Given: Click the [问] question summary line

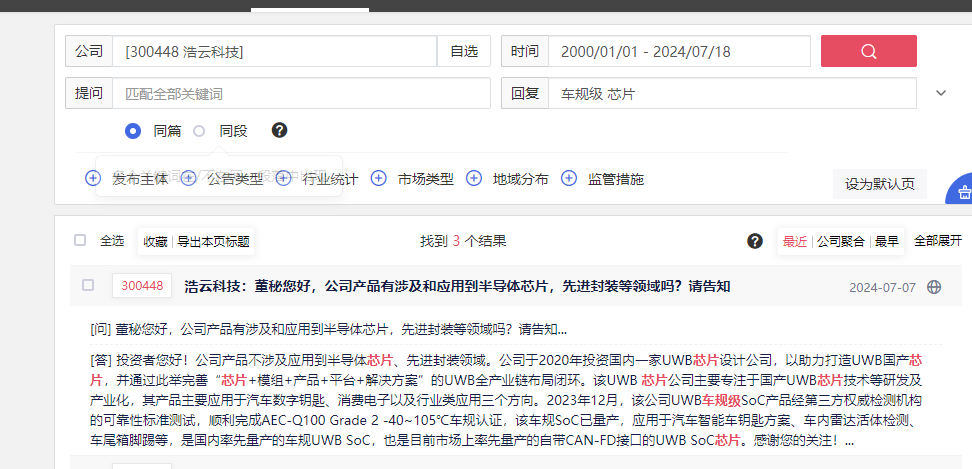Looking at the screenshot, I should 329,330.
